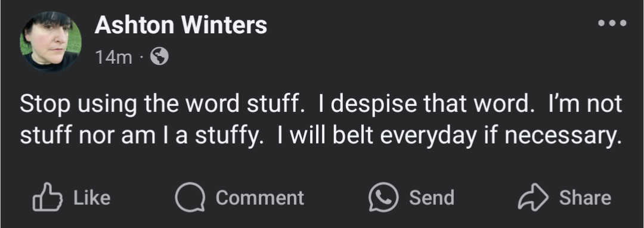Click the dot between 14m and the globe

[141, 58]
